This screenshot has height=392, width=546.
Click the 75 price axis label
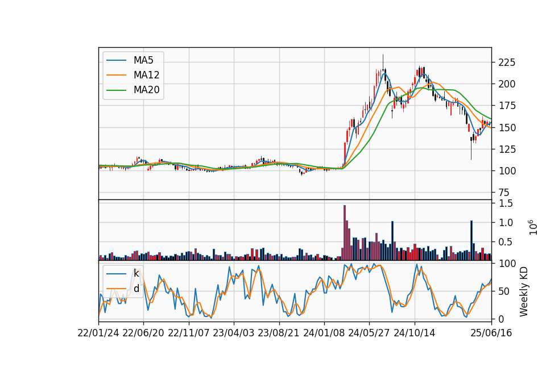click(504, 193)
